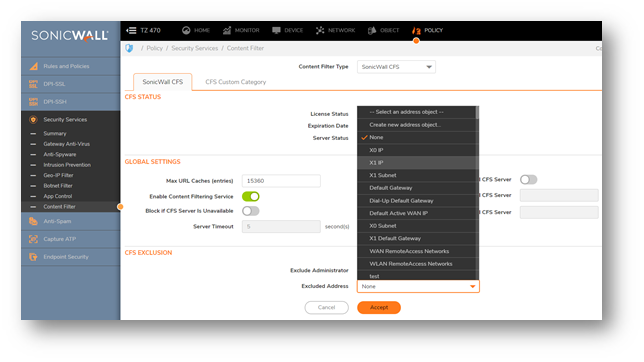The image size is (644, 362).
Task: Click the middle CFS Server input field
Action: (559, 195)
